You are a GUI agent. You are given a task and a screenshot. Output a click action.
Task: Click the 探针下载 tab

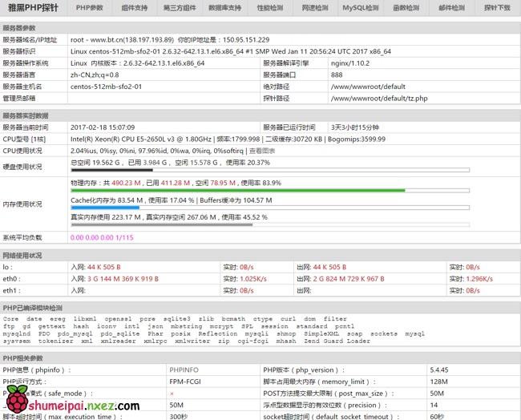pos(497,8)
